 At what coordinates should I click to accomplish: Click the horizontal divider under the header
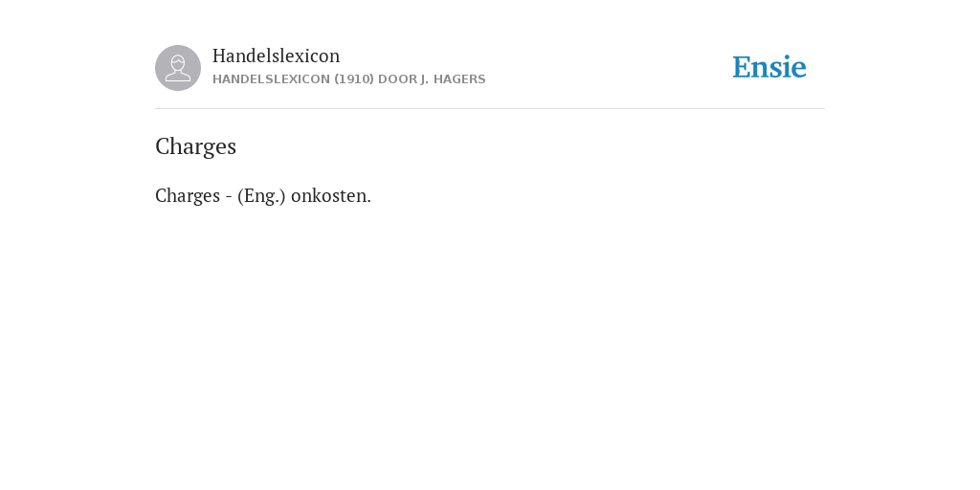tap(490, 109)
